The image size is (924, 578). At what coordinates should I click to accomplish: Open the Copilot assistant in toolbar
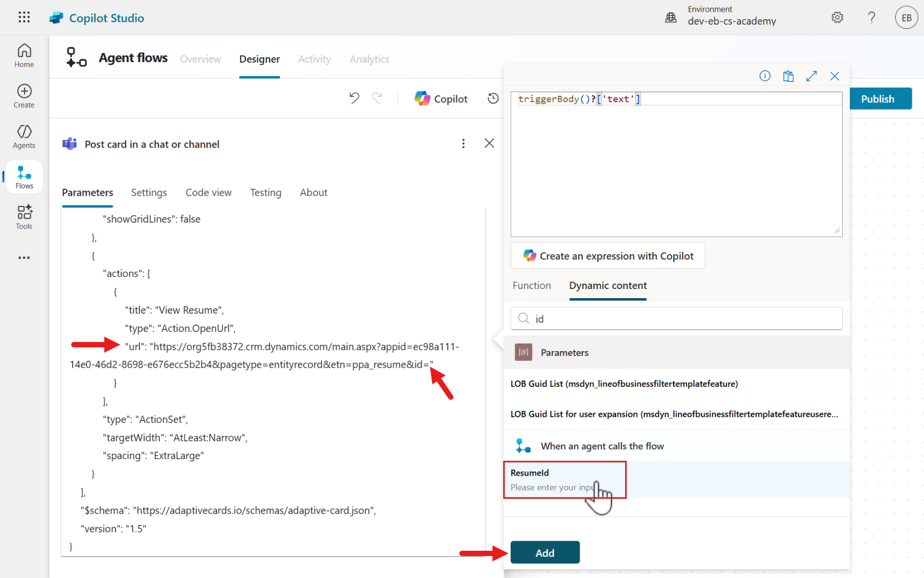click(x=441, y=98)
